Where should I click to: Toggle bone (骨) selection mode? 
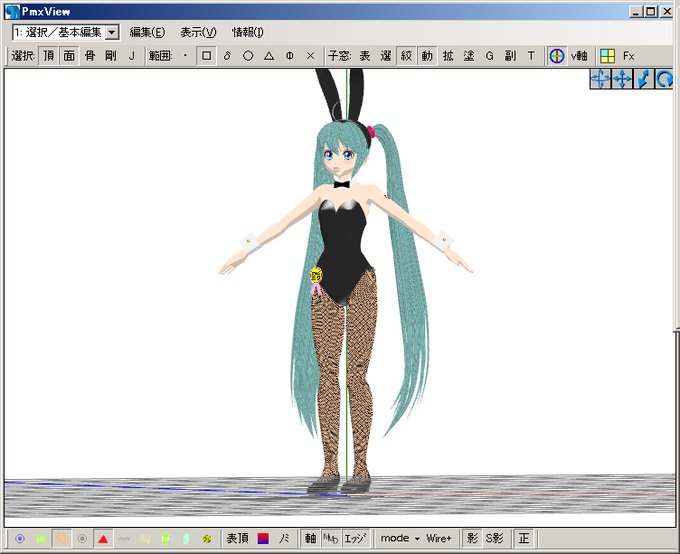tap(90, 56)
